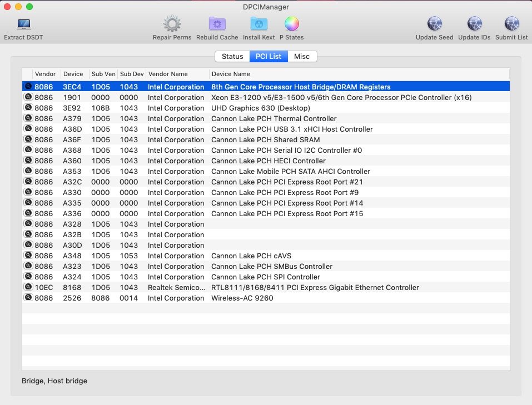Click Sub Dev cell 0014
532x405 pixels.
click(x=128, y=298)
